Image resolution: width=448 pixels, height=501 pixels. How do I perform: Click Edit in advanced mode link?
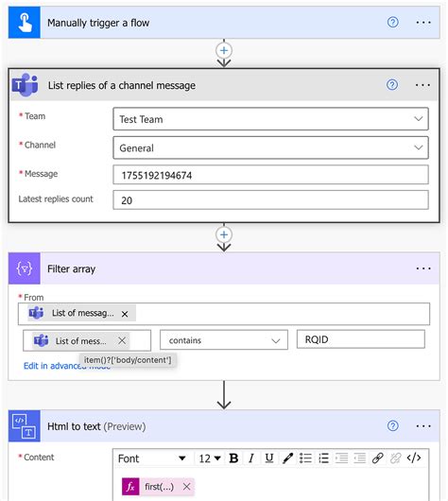pyautogui.click(x=67, y=366)
